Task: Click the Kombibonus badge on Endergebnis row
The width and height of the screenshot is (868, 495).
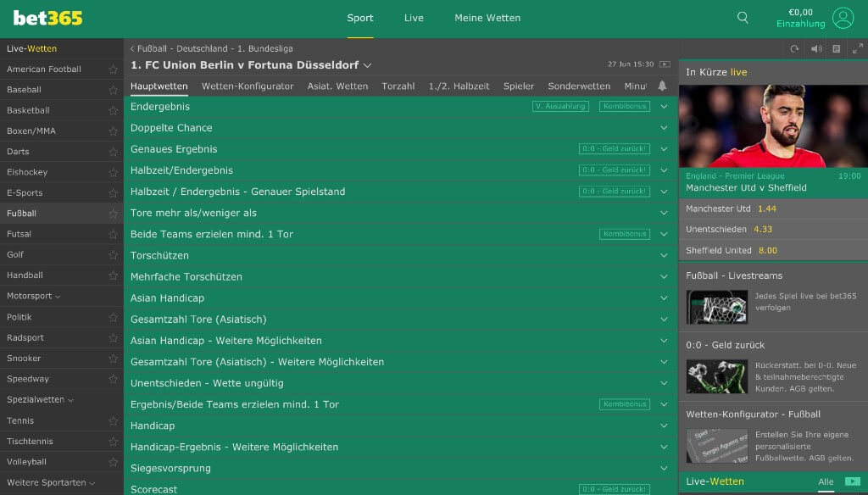Action: (625, 106)
